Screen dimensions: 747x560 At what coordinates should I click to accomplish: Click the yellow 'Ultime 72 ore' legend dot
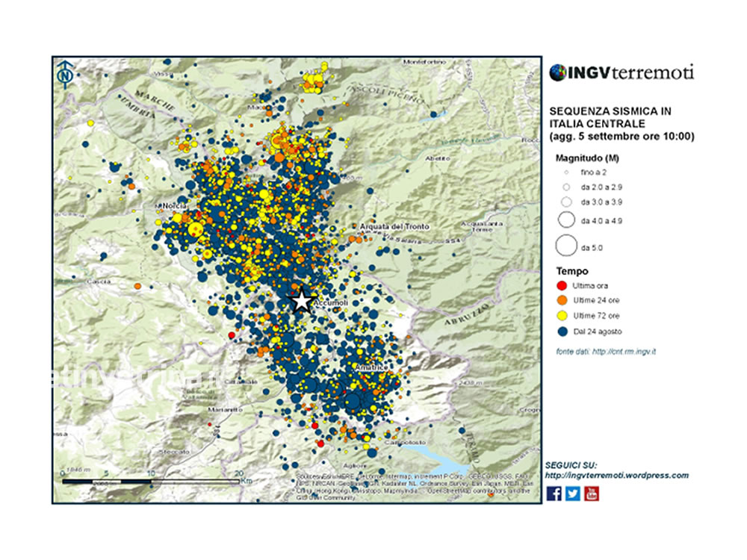[x=562, y=316]
